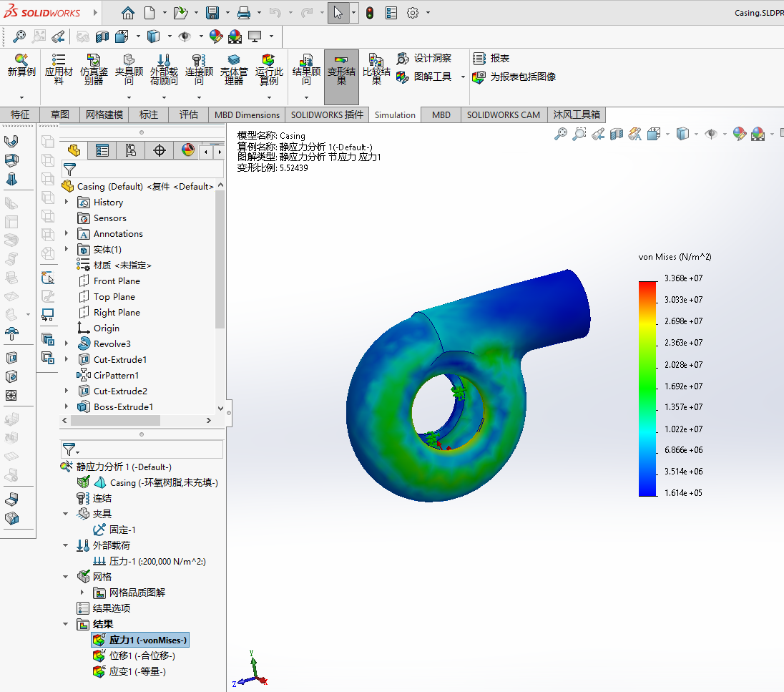Switch to MBD Dimensions tab

(247, 114)
